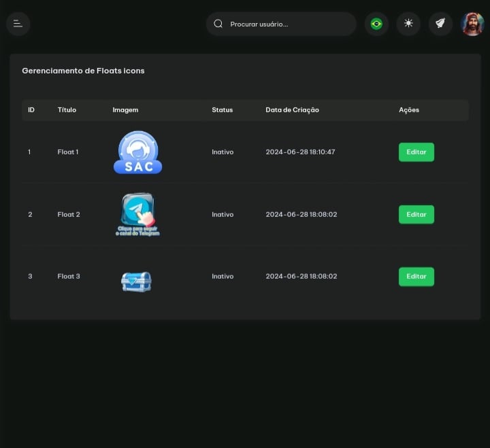Edit the Float 2 entry
490x448 pixels.
pos(416,215)
